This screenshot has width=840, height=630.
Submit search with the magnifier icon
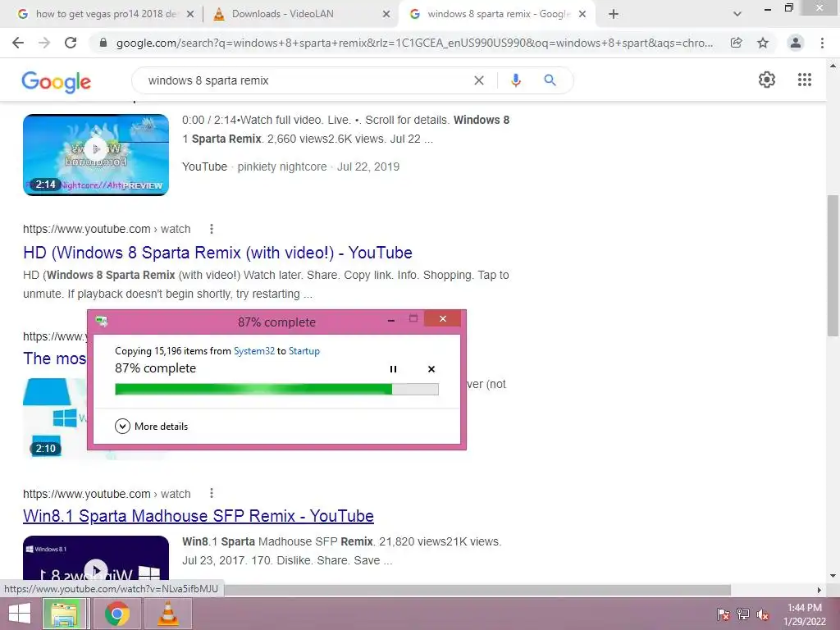point(550,80)
